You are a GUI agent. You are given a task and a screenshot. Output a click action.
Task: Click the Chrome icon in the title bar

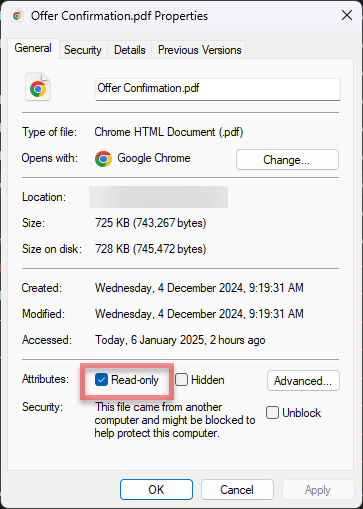tap(17, 16)
